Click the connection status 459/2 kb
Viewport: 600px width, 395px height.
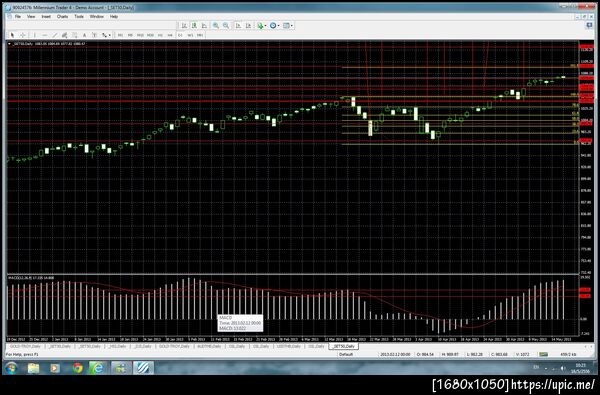[x=568, y=354]
